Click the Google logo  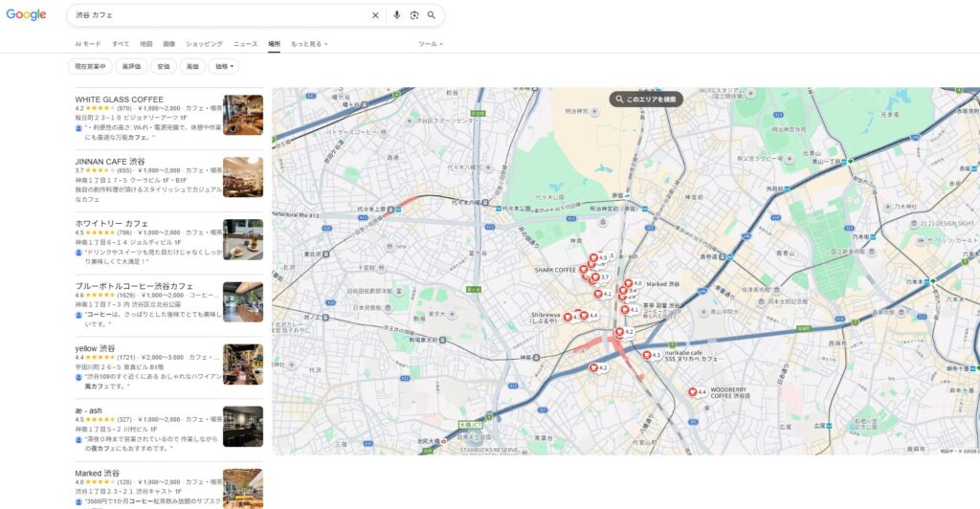[26, 14]
